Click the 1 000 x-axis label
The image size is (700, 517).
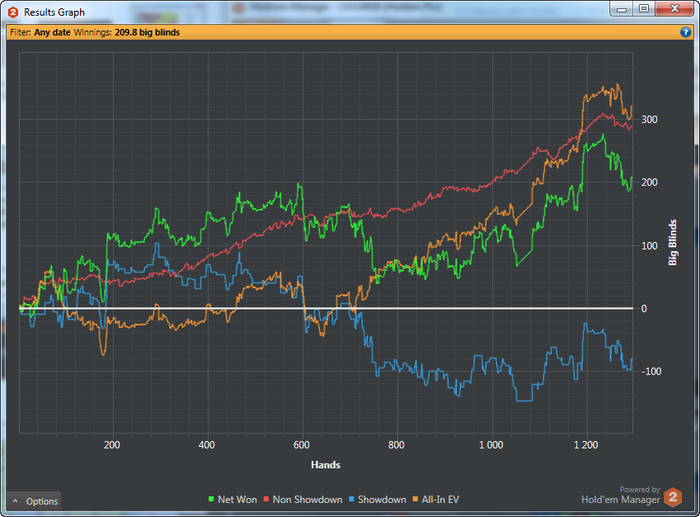[491, 445]
